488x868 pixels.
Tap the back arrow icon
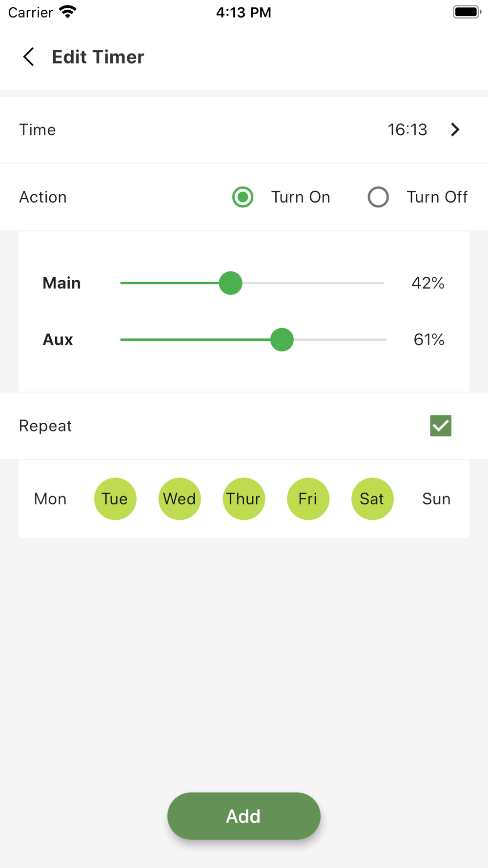point(28,57)
